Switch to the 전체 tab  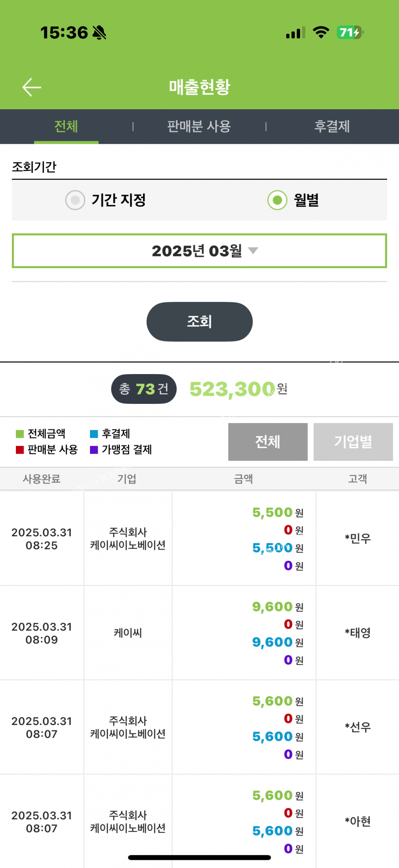(66, 126)
